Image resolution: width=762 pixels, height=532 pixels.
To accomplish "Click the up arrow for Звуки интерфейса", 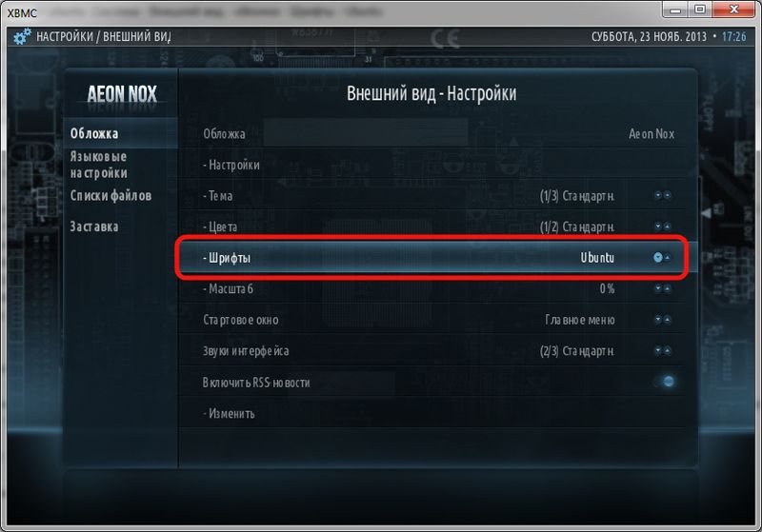I will point(668,350).
